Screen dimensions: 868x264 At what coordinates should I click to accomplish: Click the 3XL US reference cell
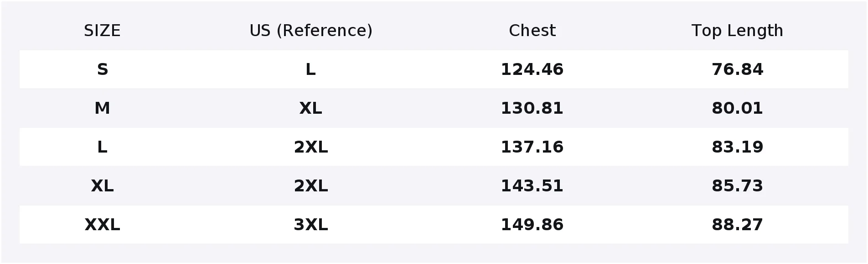[311, 225]
